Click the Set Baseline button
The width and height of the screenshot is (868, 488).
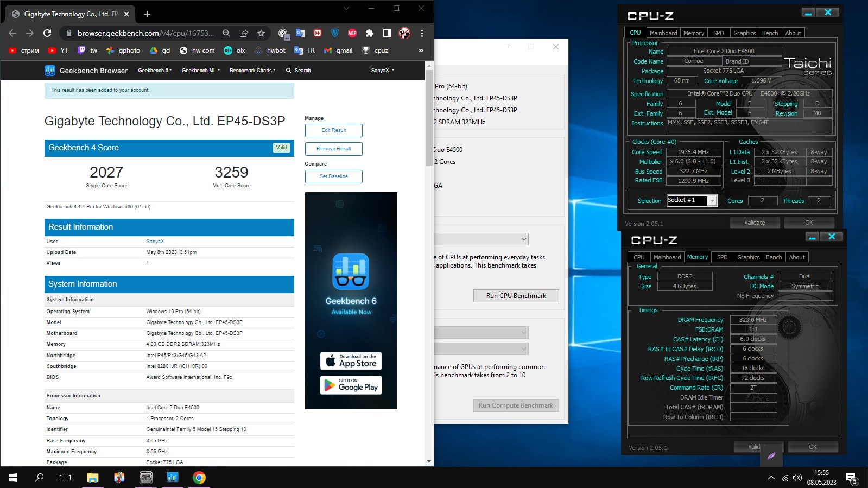[334, 176]
